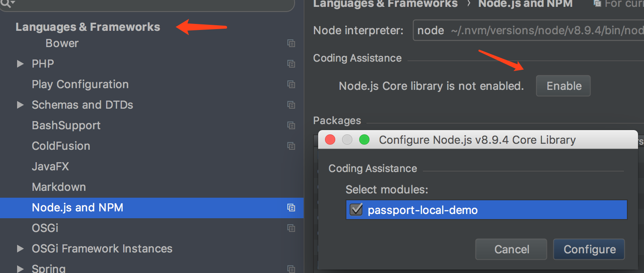Enable the Node.js Core library
The image size is (644, 273).
coord(563,86)
